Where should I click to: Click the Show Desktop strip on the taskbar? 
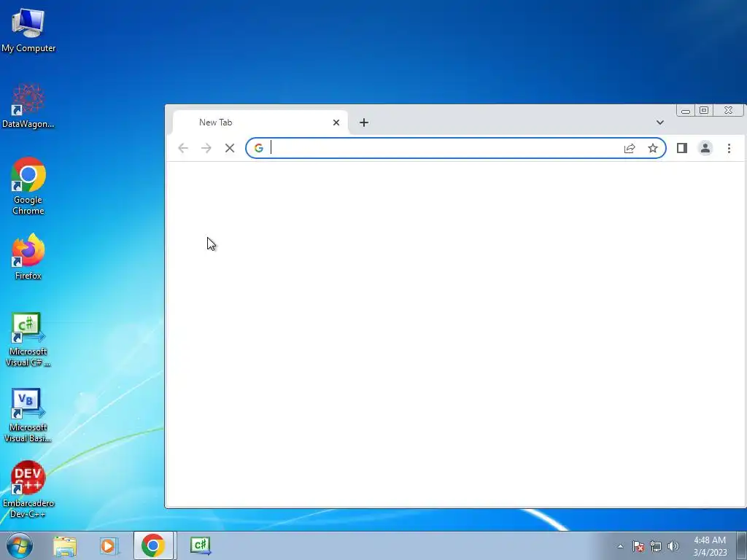[x=742, y=545]
